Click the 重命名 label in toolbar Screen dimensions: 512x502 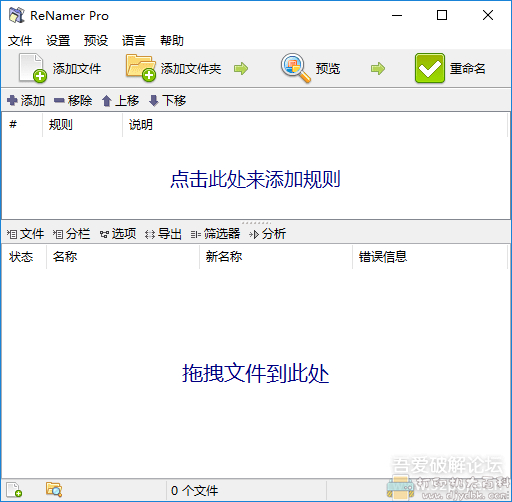coord(468,69)
